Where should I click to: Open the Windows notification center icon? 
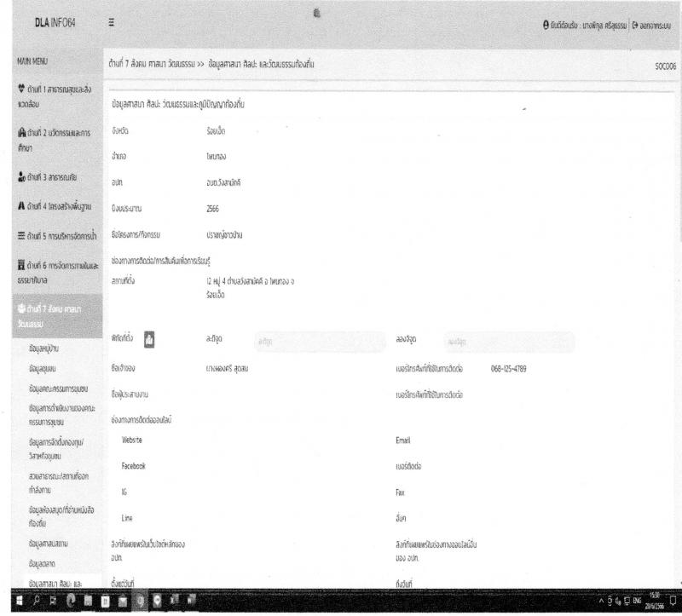[x=673, y=601]
